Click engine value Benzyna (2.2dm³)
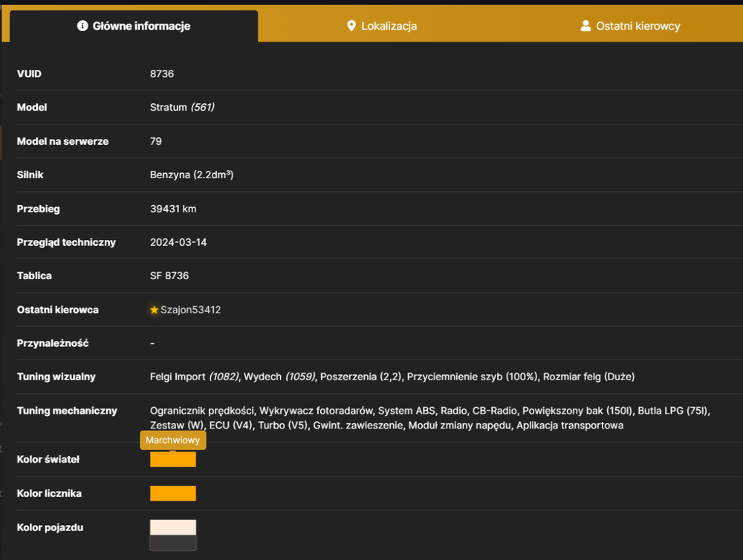The height and width of the screenshot is (560, 743). tap(192, 175)
